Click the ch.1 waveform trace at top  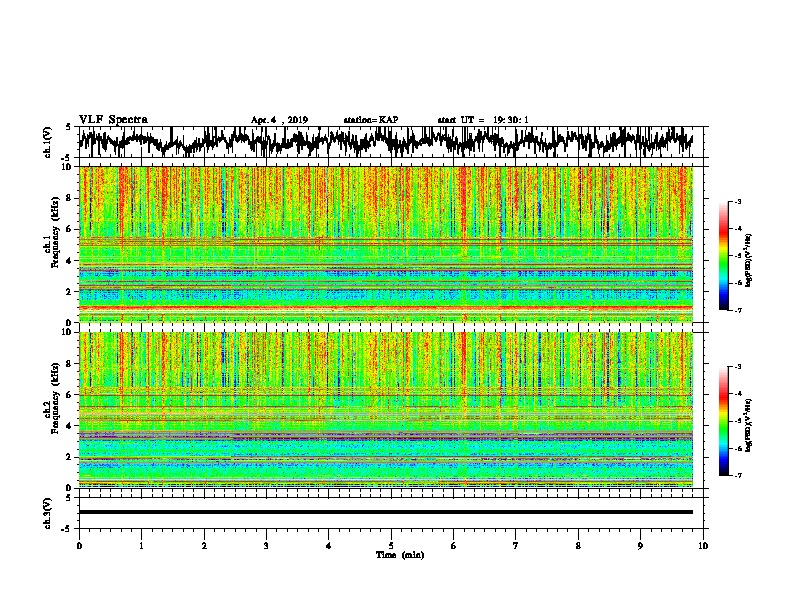[385, 141]
